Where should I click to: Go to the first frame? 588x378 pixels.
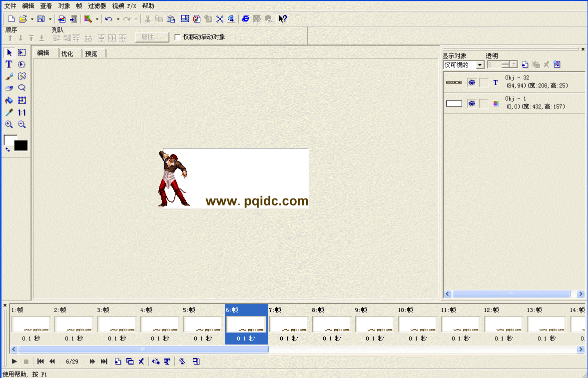[40, 361]
